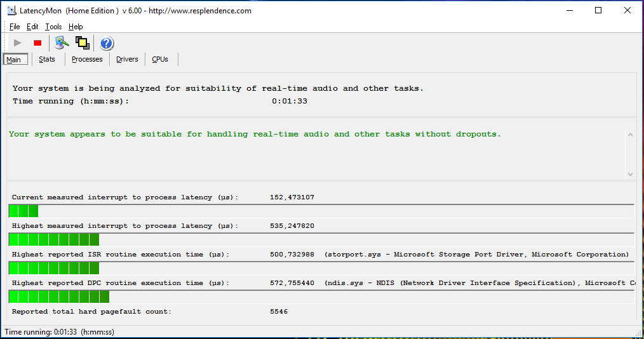Click the computer-and-pencil toolbar icon

point(62,43)
